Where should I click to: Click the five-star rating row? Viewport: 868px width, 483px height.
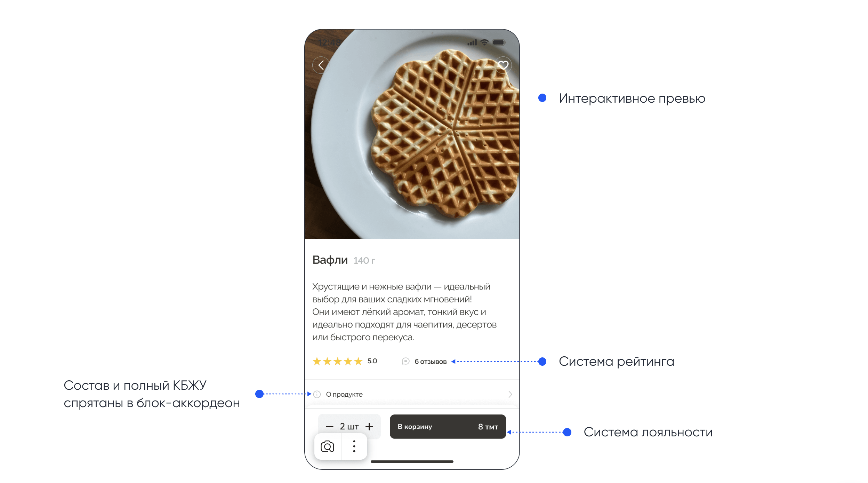(x=338, y=361)
